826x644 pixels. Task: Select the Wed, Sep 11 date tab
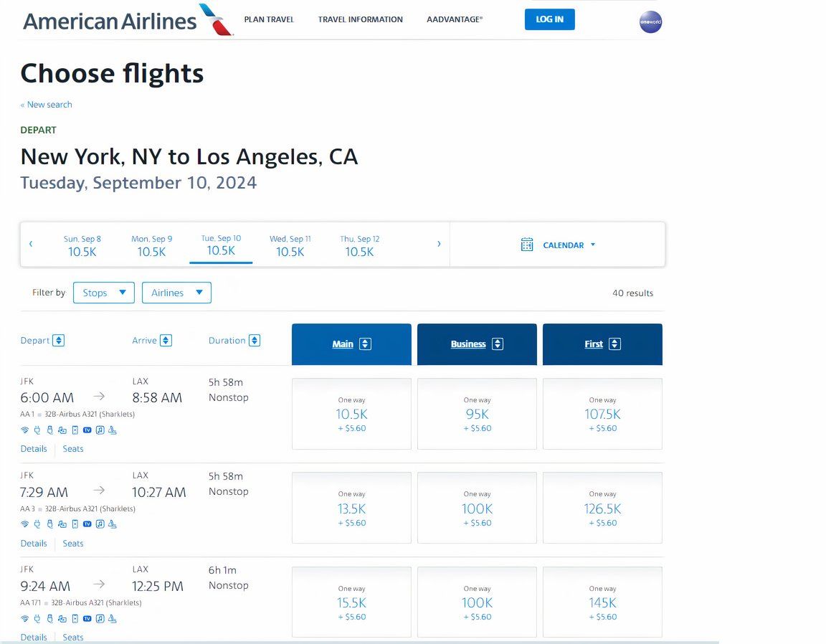(x=290, y=245)
